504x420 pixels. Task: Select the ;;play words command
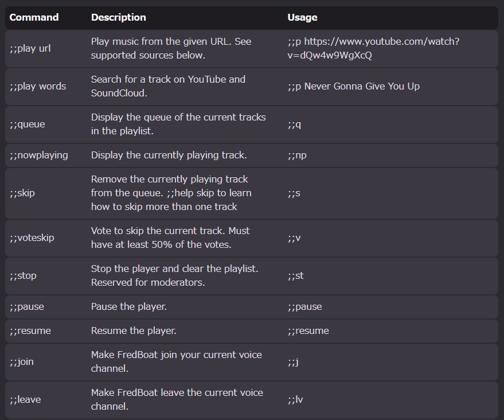(38, 86)
